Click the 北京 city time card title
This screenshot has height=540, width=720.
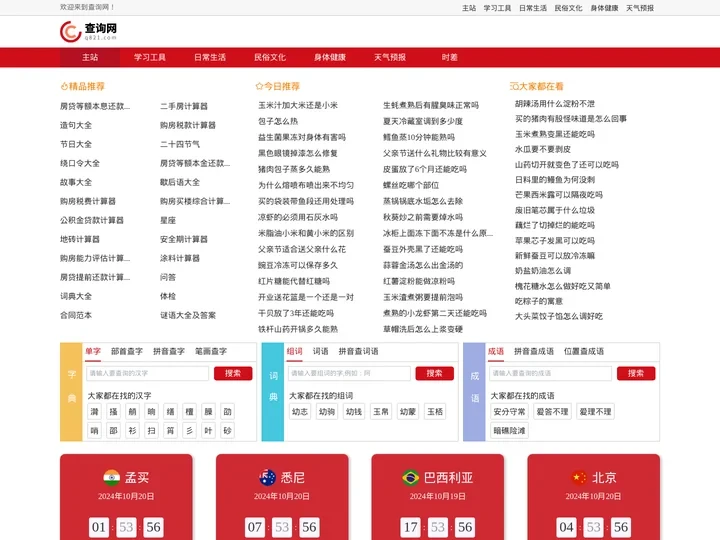604,478
